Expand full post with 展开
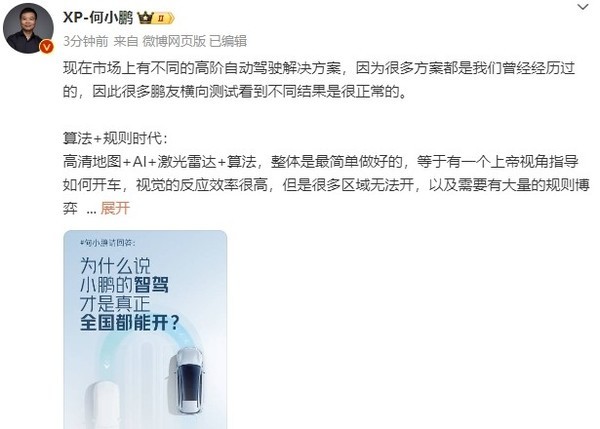600x429 pixels. tap(115, 209)
